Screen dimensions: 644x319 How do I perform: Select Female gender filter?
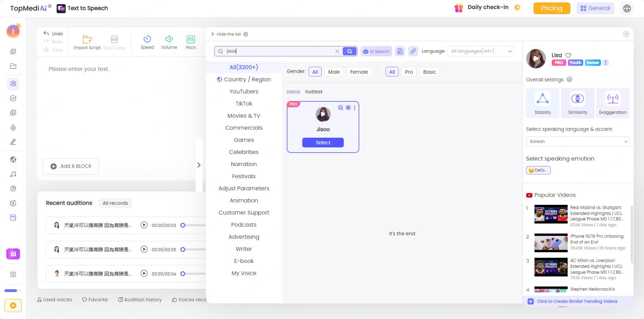(359, 72)
